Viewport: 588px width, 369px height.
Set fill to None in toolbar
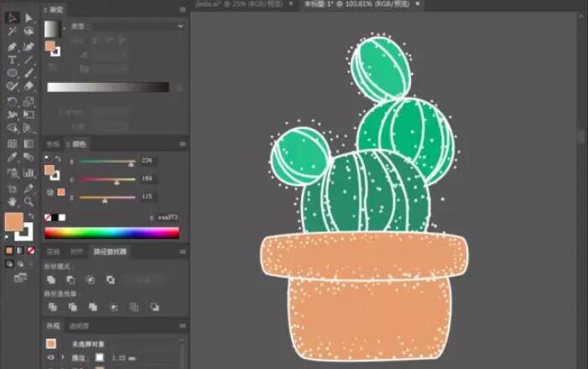[x=31, y=250]
